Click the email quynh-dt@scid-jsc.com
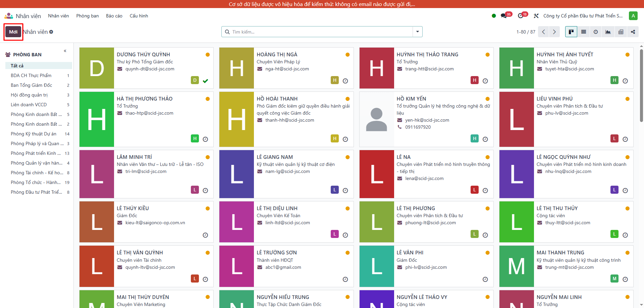The height and width of the screenshot is (308, 644). point(150,69)
